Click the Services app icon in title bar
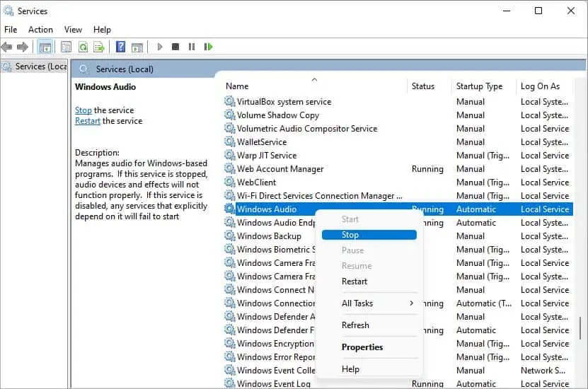 click(8, 11)
